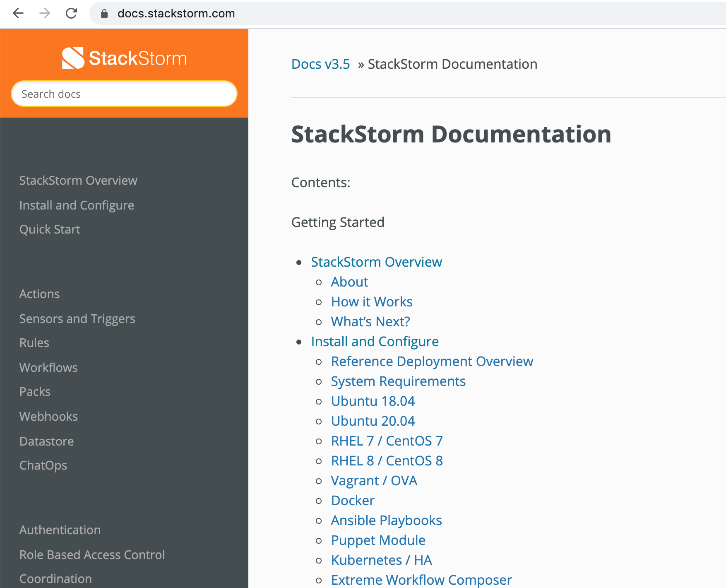This screenshot has height=588, width=726.
Task: Click the StackStorm logo in sidebar
Action: tap(124, 58)
